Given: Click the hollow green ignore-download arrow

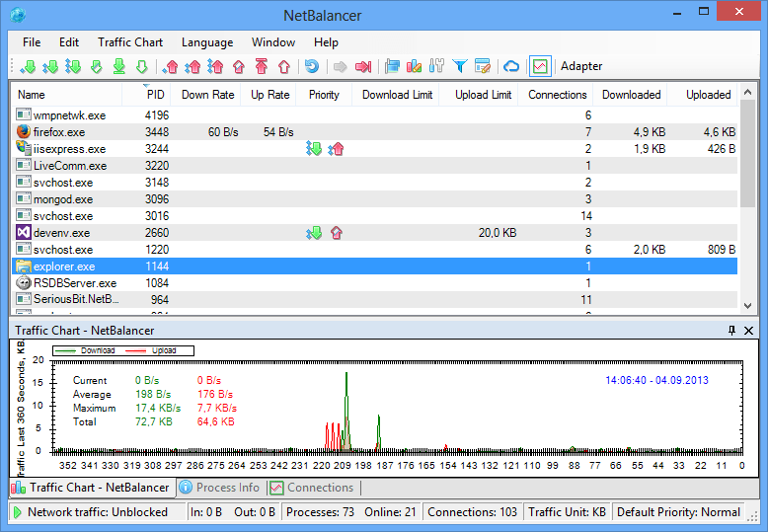Looking at the screenshot, I should point(142,66).
